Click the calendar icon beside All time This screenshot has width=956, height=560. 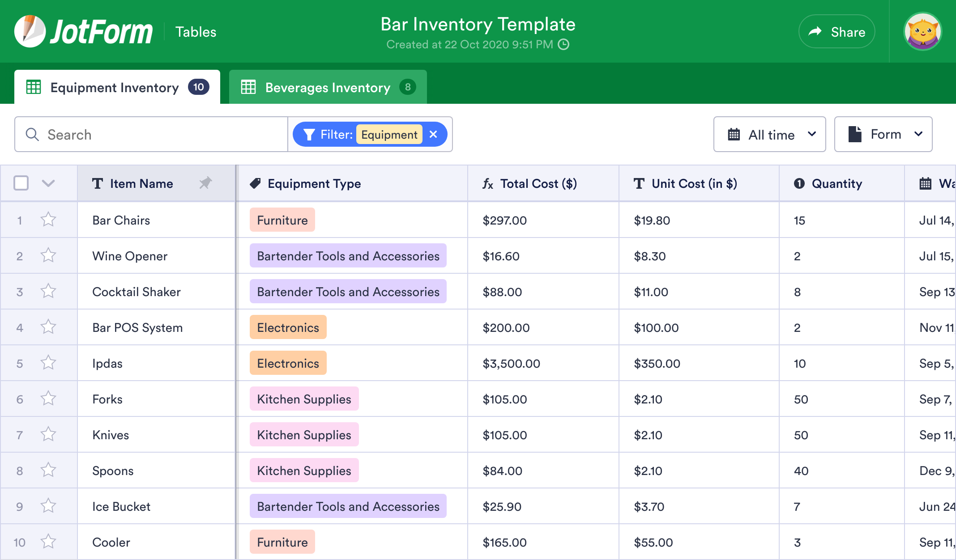tap(733, 134)
